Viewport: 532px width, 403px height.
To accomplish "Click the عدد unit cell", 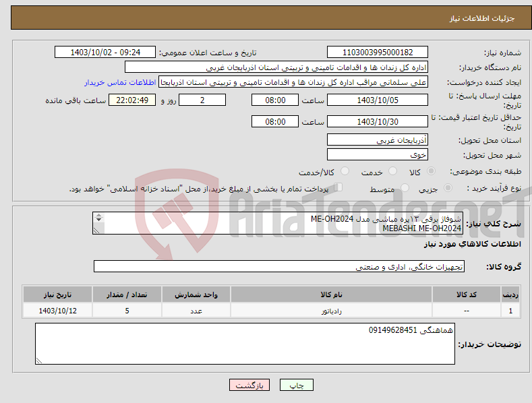I will coord(196,311).
